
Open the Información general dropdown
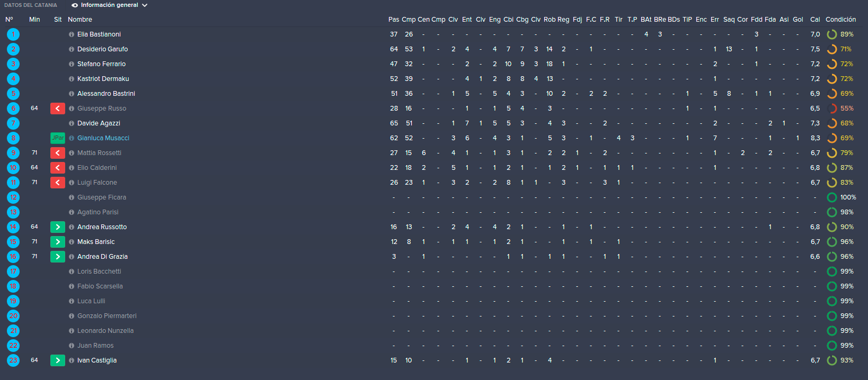pos(109,5)
